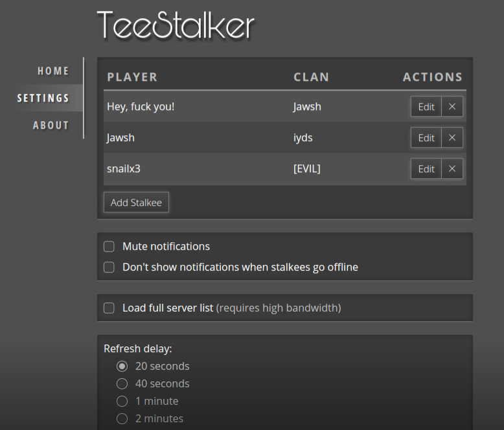Screen dimensions: 504x430
Task: Click the TeeStalker logo title
Action: click(x=176, y=25)
